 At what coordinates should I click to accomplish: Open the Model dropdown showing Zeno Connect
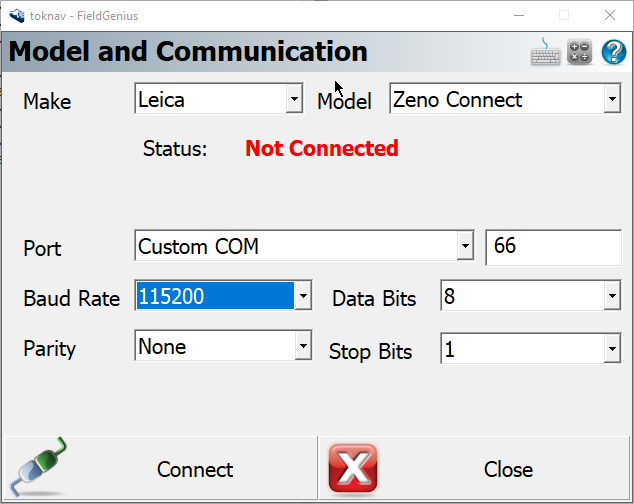pos(611,99)
